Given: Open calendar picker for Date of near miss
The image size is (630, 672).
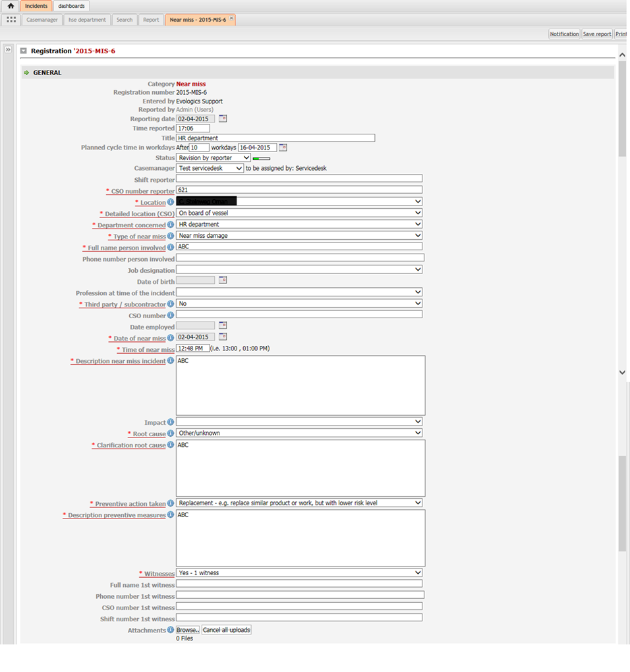Looking at the screenshot, I should [223, 337].
